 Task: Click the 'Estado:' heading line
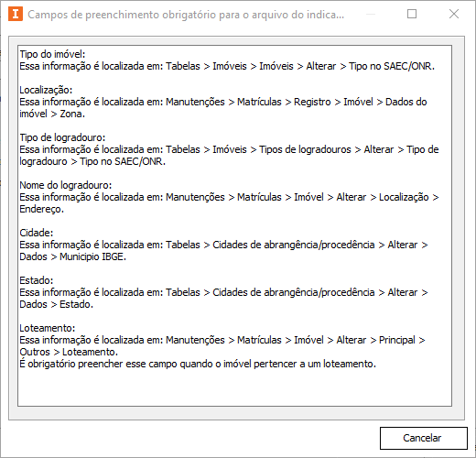click(x=37, y=280)
